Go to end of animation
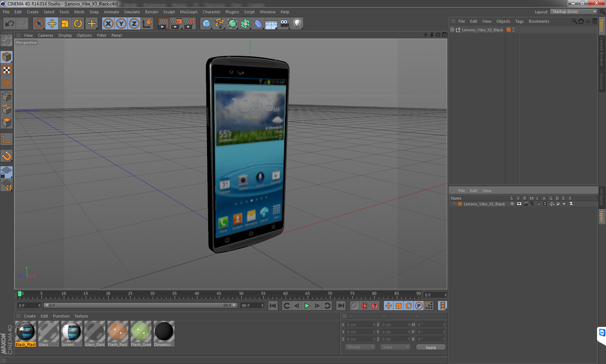 [x=341, y=306]
